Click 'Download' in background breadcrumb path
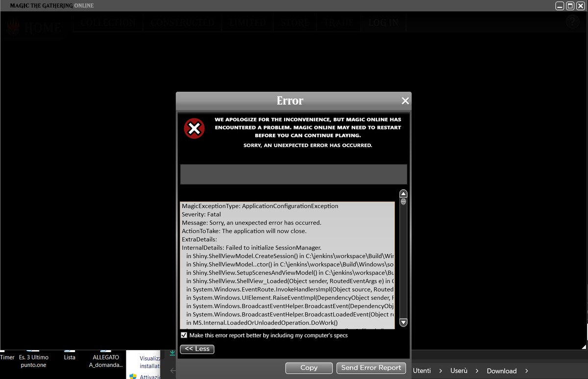The width and height of the screenshot is (588, 379). tap(502, 371)
